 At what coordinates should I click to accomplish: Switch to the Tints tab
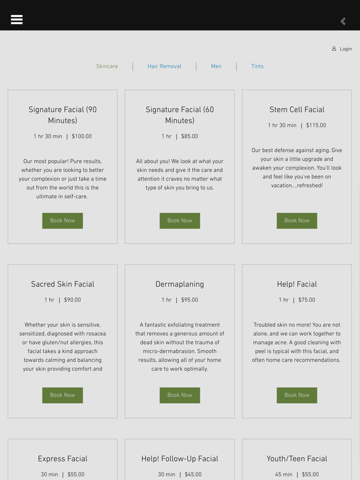click(x=257, y=66)
